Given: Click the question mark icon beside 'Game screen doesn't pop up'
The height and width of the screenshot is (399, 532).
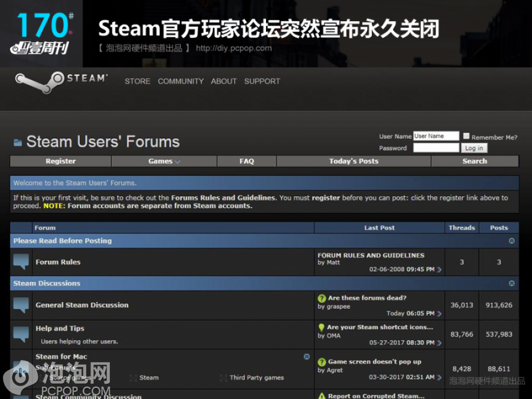Looking at the screenshot, I should coord(322,362).
